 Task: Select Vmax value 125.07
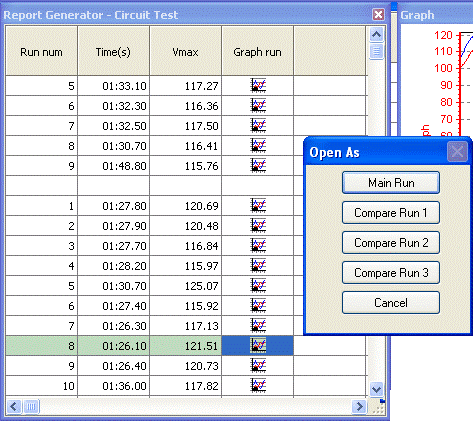pyautogui.click(x=185, y=286)
